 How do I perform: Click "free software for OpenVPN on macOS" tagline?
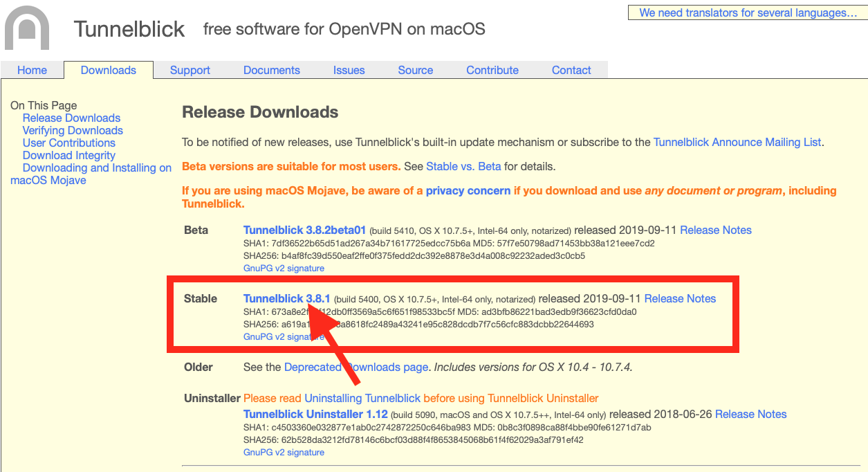(344, 29)
